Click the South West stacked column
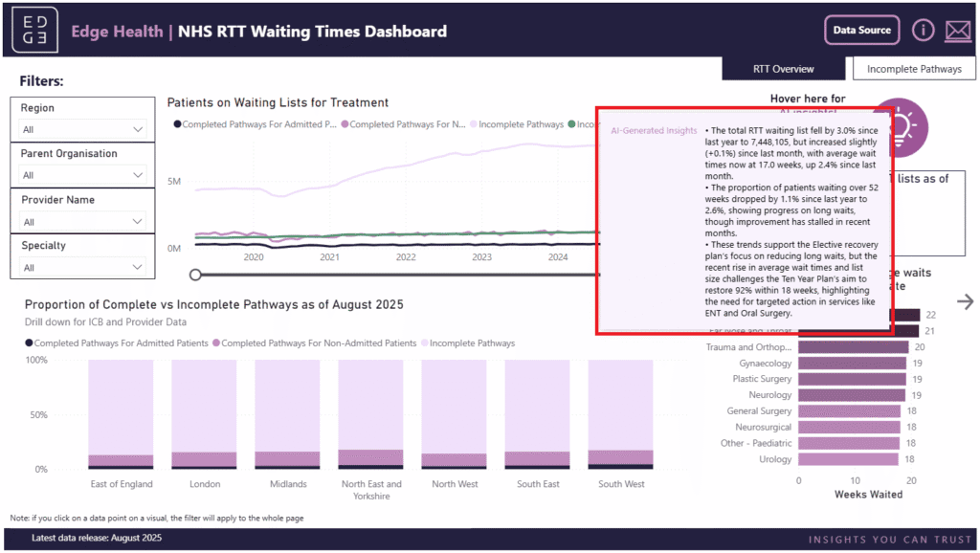 coord(621,414)
